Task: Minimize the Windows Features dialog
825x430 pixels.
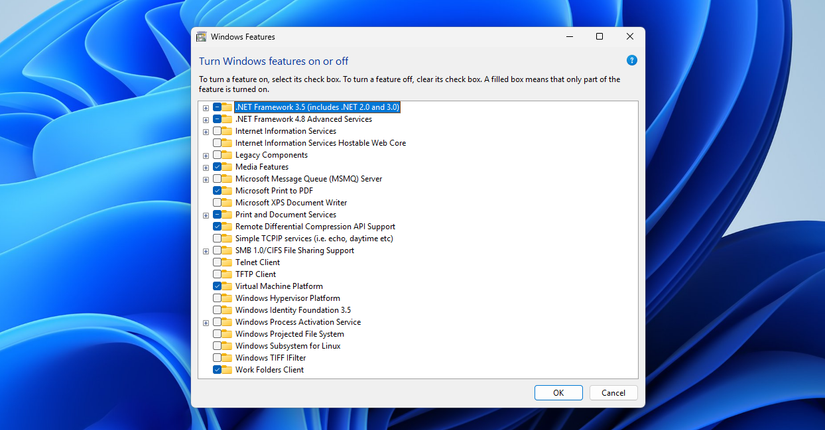Action: [570, 36]
